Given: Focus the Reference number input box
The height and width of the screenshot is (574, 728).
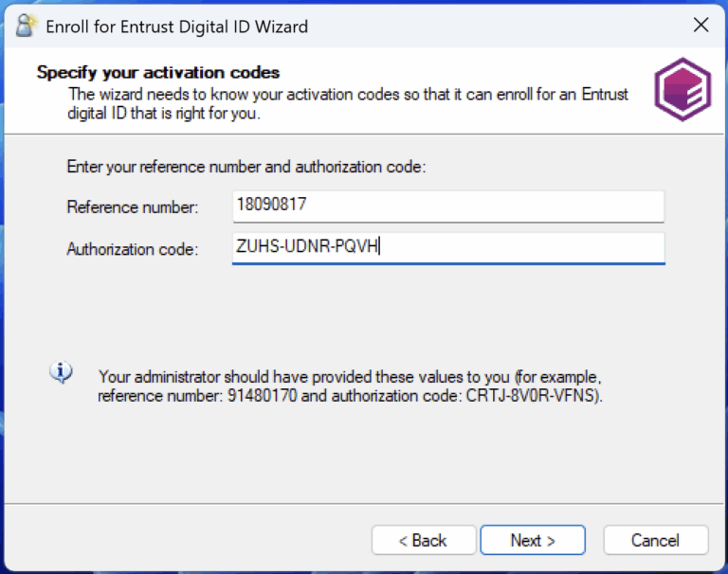Looking at the screenshot, I should pyautogui.click(x=447, y=206).
